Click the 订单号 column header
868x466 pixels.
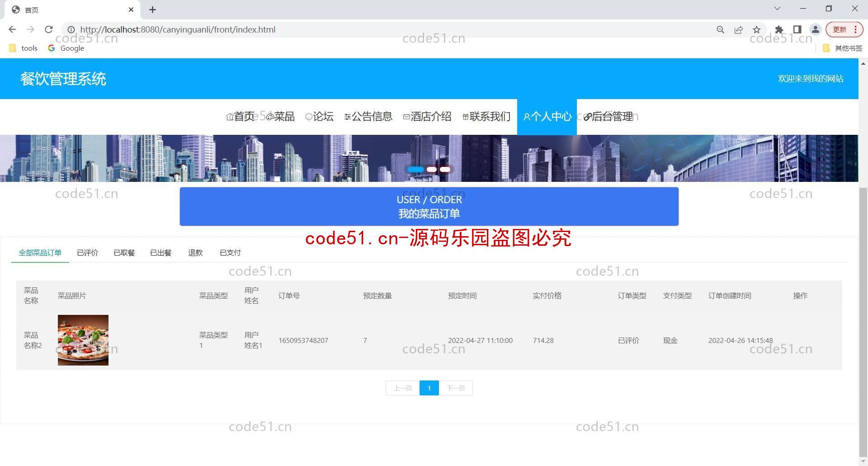[289, 296]
